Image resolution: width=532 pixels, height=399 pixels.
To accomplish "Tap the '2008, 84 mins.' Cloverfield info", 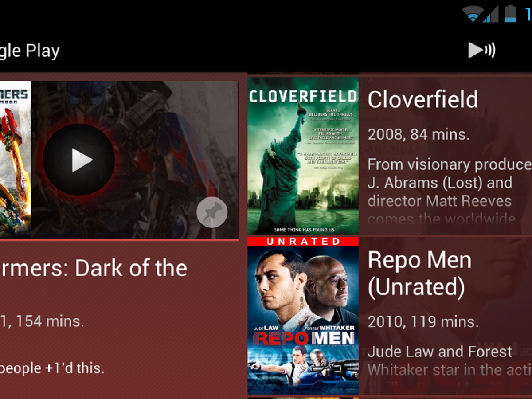I will point(419,134).
